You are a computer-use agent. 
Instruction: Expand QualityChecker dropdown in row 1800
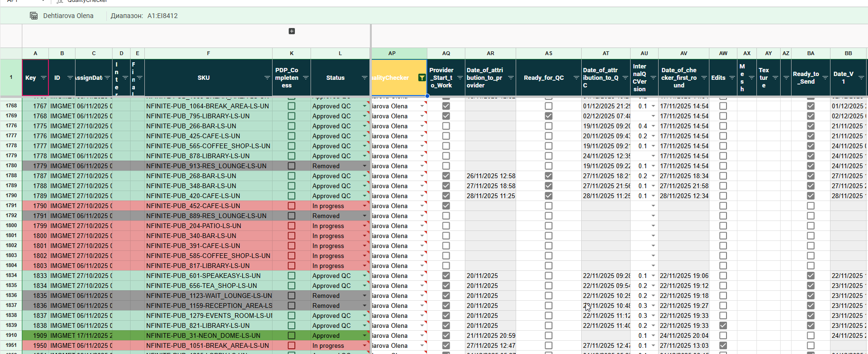point(422,226)
